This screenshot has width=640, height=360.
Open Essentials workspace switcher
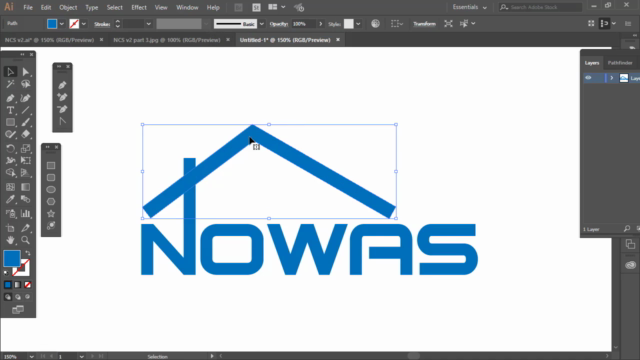[469, 7]
